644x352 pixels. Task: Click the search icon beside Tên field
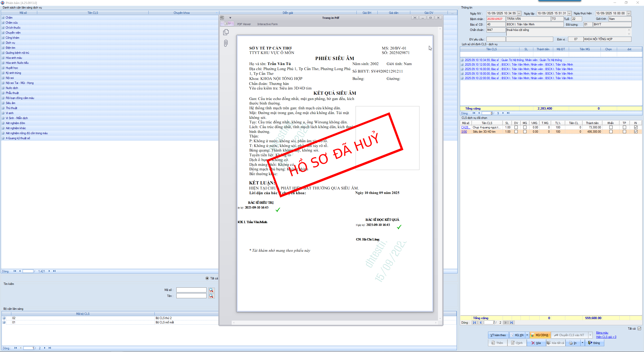pos(211,296)
